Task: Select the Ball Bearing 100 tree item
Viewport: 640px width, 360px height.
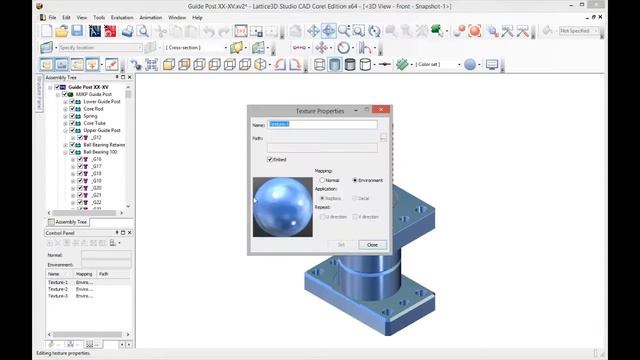Action: [100, 152]
